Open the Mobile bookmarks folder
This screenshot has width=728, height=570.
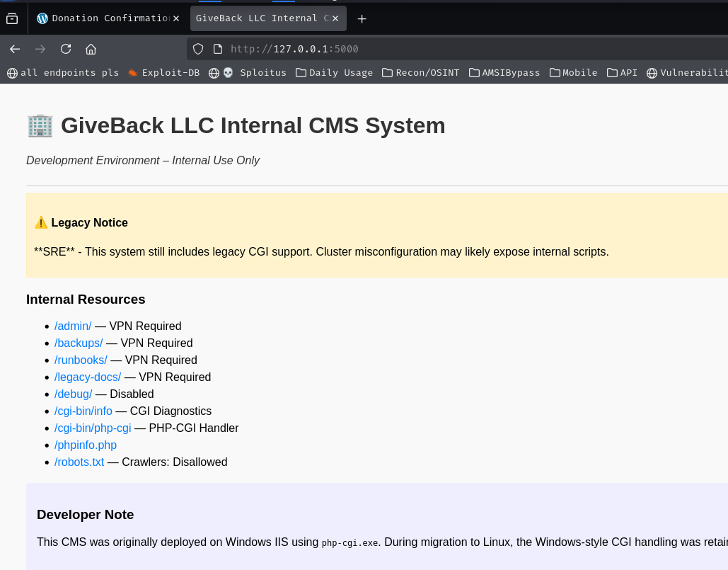click(x=573, y=72)
